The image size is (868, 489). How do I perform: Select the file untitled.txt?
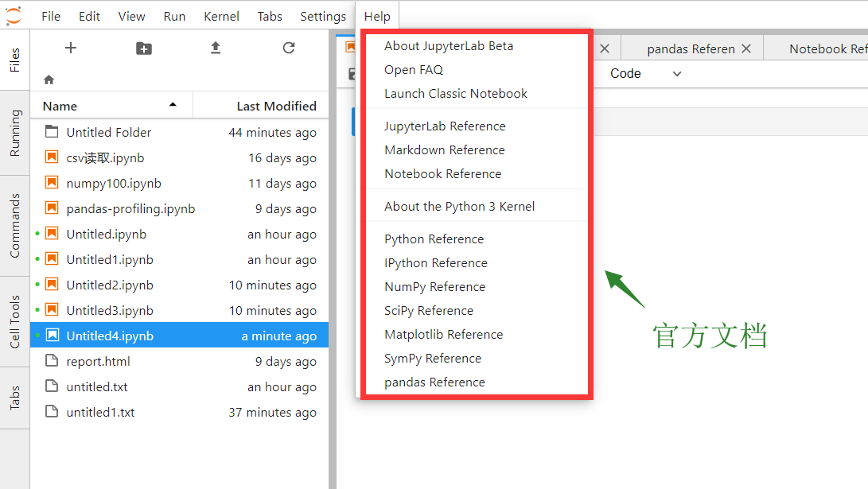point(180,386)
